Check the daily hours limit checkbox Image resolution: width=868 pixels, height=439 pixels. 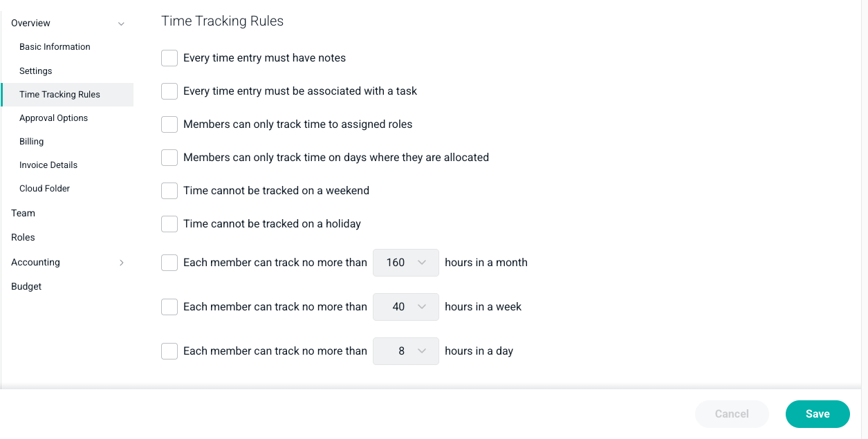169,351
